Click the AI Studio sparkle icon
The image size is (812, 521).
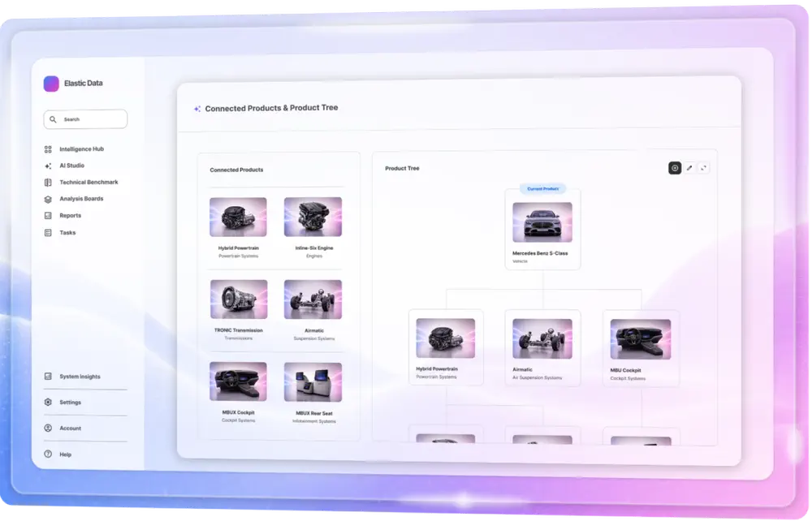tap(48, 166)
